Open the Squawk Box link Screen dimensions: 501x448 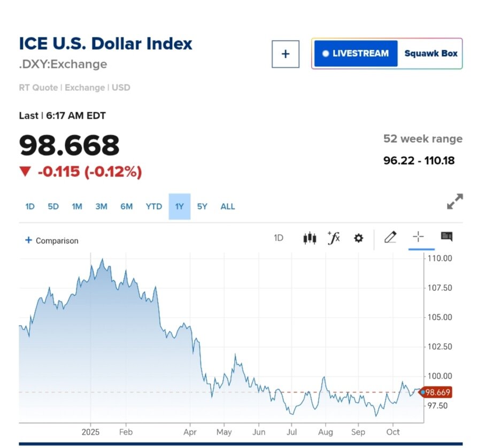[430, 53]
